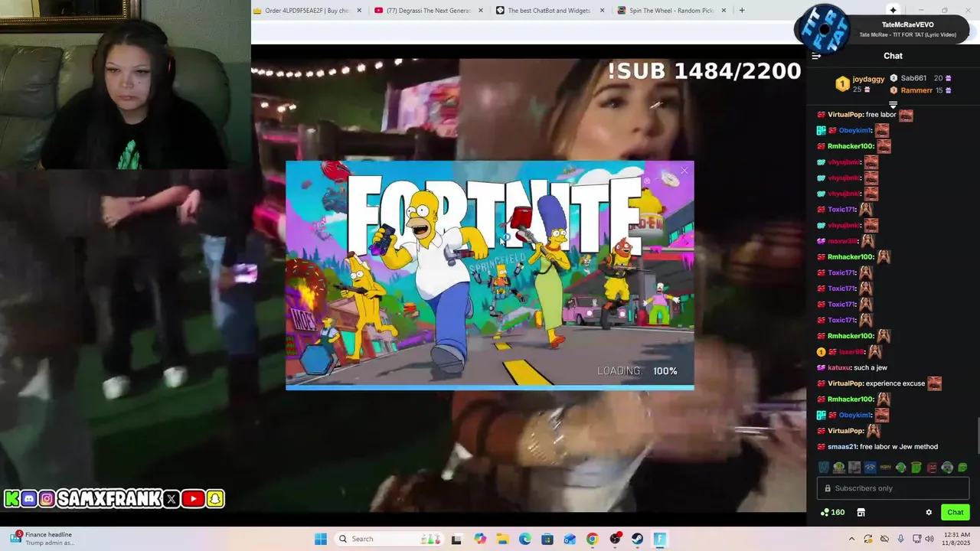Show hidden system tray icons
This screenshot has height=551, width=980.
click(x=851, y=539)
